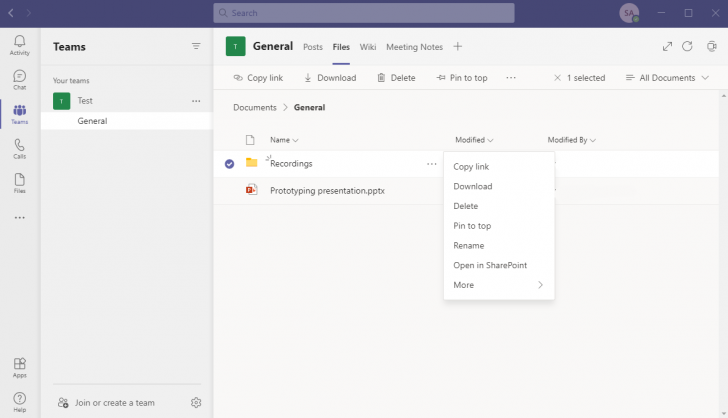Select the Test team row
728x418 pixels.
[x=126, y=101]
